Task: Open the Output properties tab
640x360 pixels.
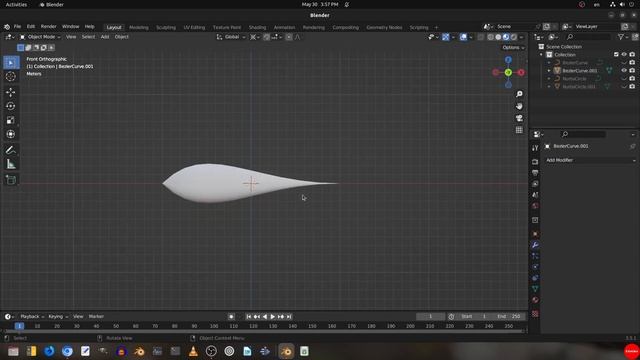Action: 535,173
